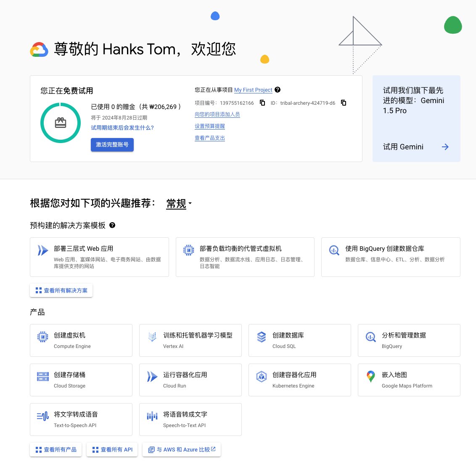Viewport: 476px width, 462px height.
Task: Open 向您的项目添加人员 link
Action: point(217,114)
